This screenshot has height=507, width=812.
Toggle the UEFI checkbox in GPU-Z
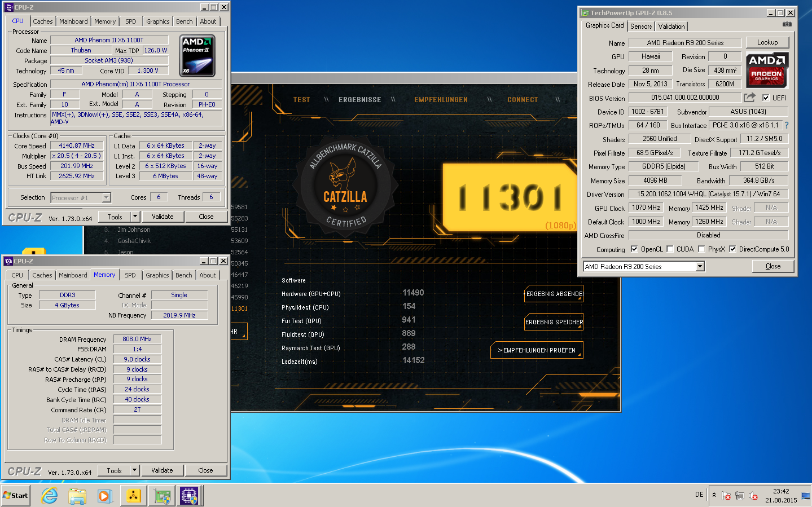click(x=766, y=98)
